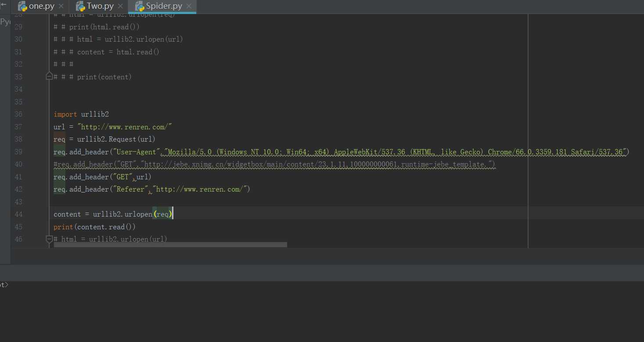The height and width of the screenshot is (342, 644).
Task: Click '# # # html = urllib2.urlopen(url)' on line 30
Action: click(118, 39)
